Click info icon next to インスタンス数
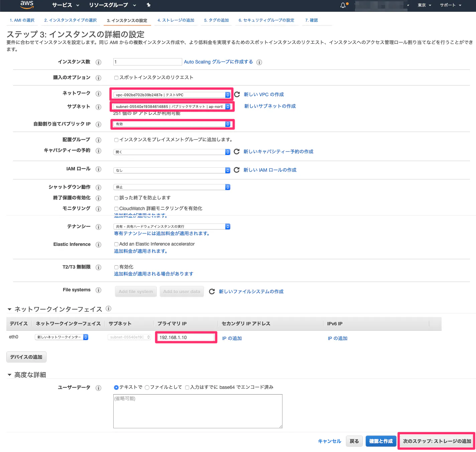The width and height of the screenshot is (476, 452). tap(98, 62)
